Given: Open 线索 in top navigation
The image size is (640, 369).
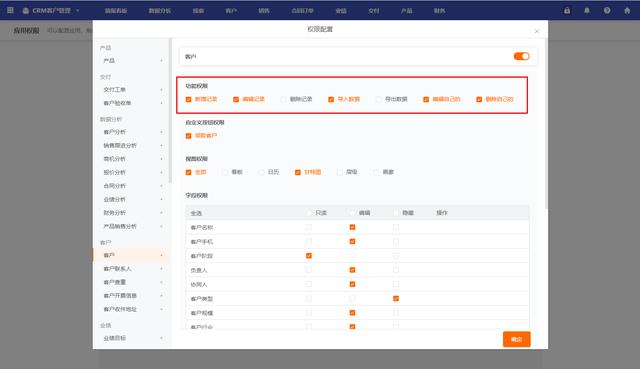Looking at the screenshot, I should pyautogui.click(x=198, y=11).
